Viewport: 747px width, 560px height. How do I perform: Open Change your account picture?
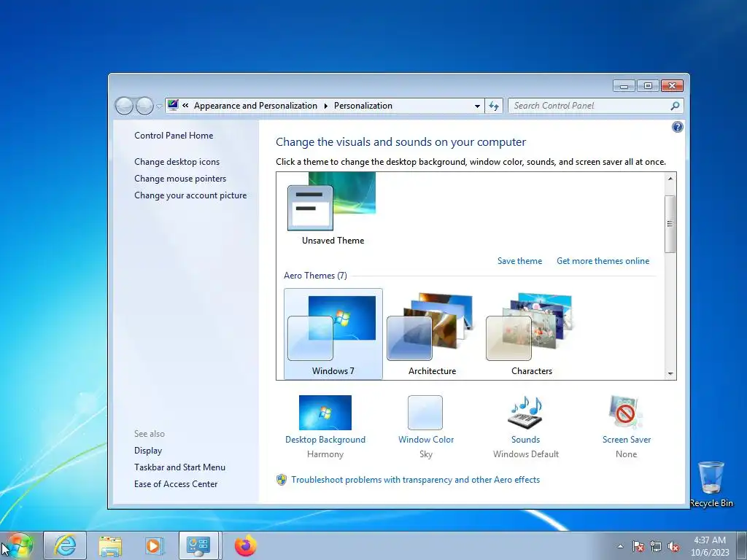click(x=190, y=195)
